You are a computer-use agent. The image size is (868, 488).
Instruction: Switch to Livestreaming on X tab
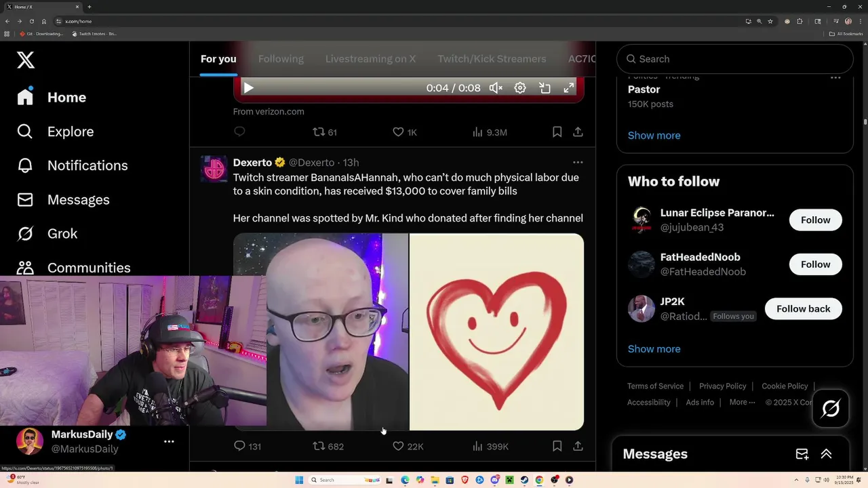[370, 59]
